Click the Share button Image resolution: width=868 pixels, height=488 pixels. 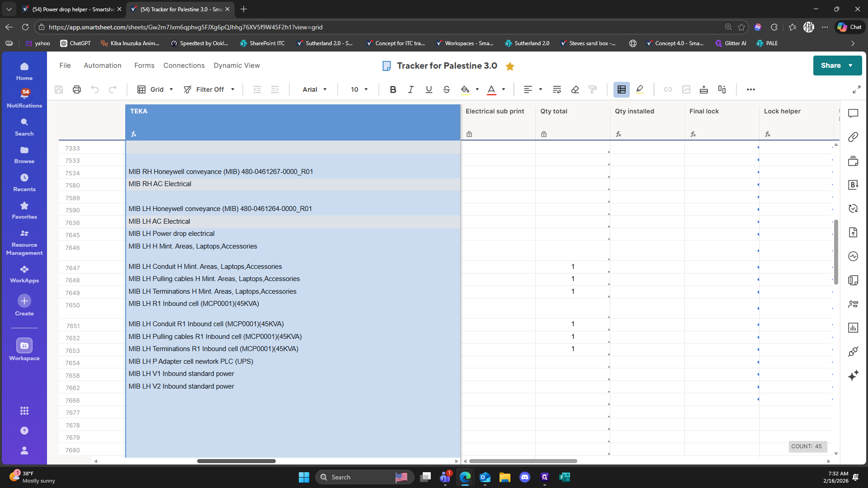click(831, 66)
